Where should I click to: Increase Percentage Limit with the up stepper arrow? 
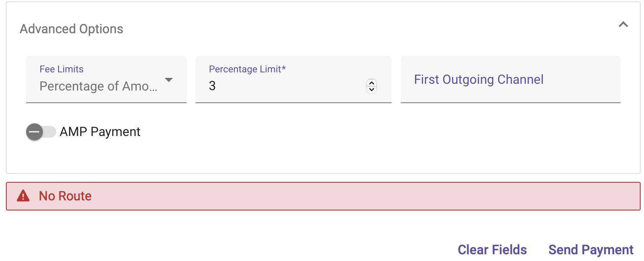pos(371,83)
